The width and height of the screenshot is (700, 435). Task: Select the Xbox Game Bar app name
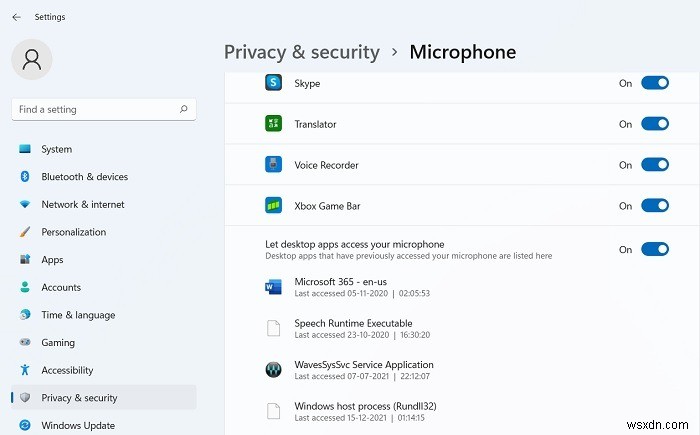(x=327, y=206)
